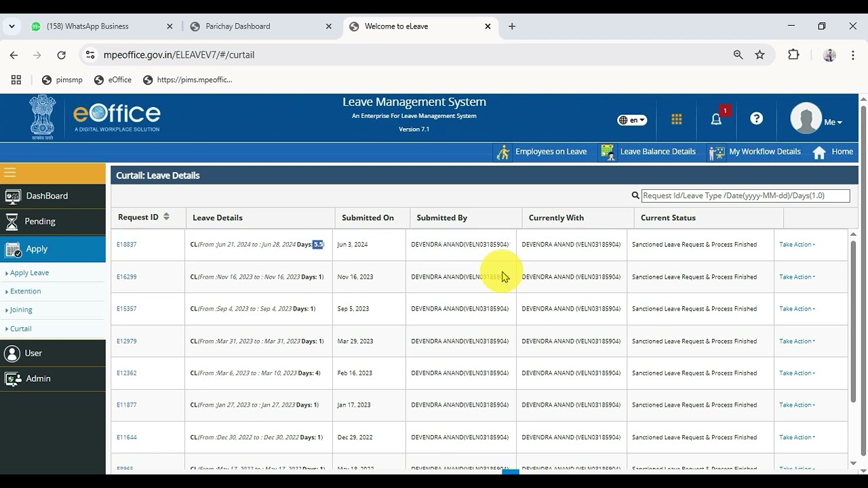Open the tab search dropdown arrow
Image resolution: width=868 pixels, height=488 pixels.
click(11, 26)
